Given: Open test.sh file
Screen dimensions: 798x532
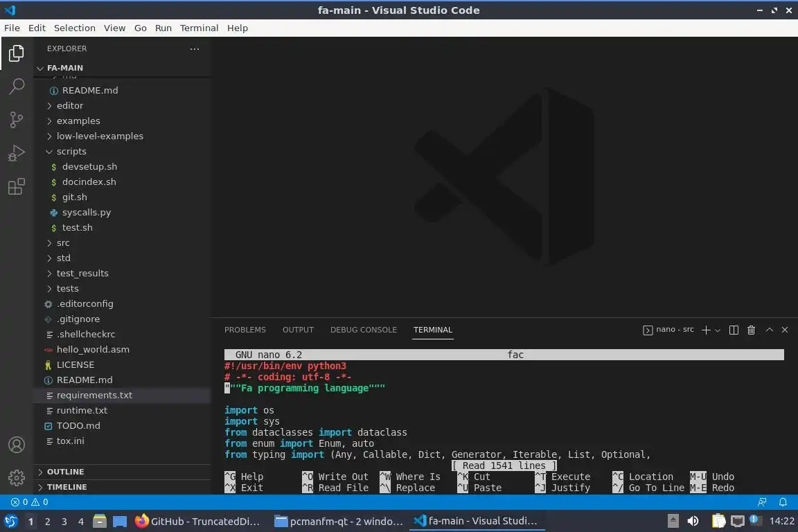Looking at the screenshot, I should 122,228.
